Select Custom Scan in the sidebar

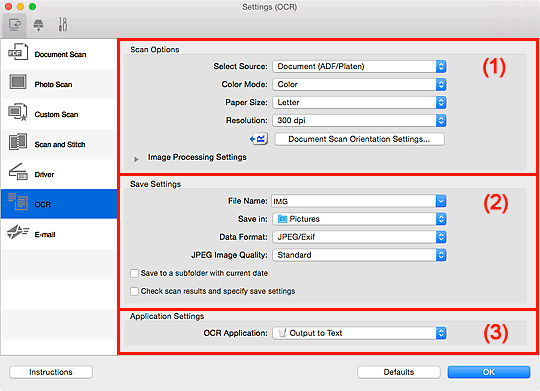59,114
